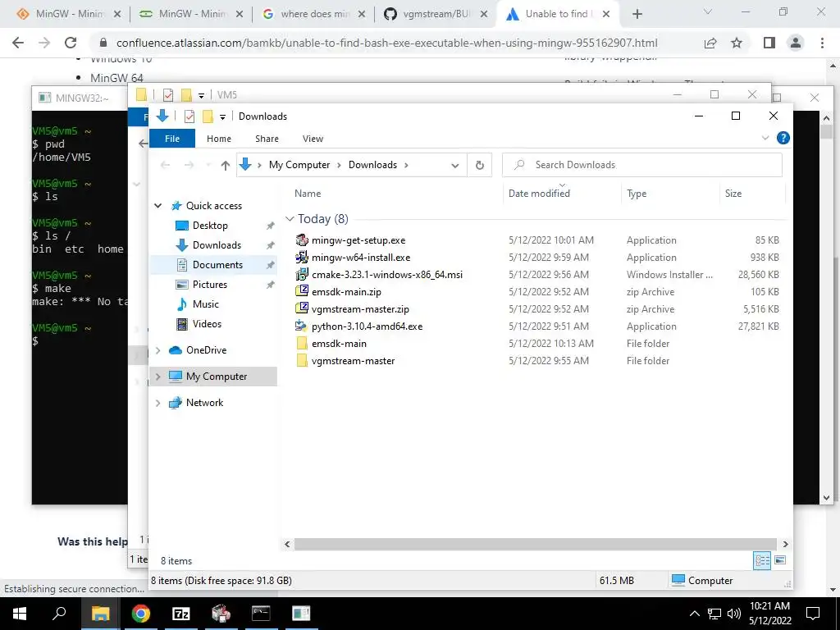Switch to details view layout button
This screenshot has height=630, width=840.
click(x=762, y=560)
